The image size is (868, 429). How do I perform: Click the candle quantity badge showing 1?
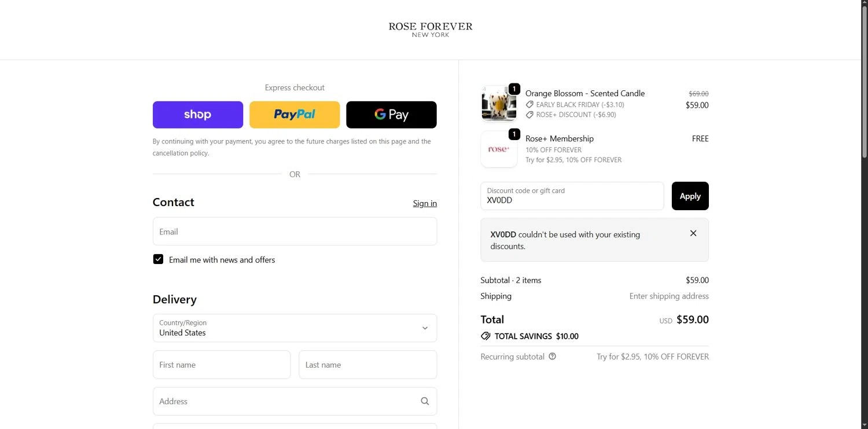[x=514, y=89]
